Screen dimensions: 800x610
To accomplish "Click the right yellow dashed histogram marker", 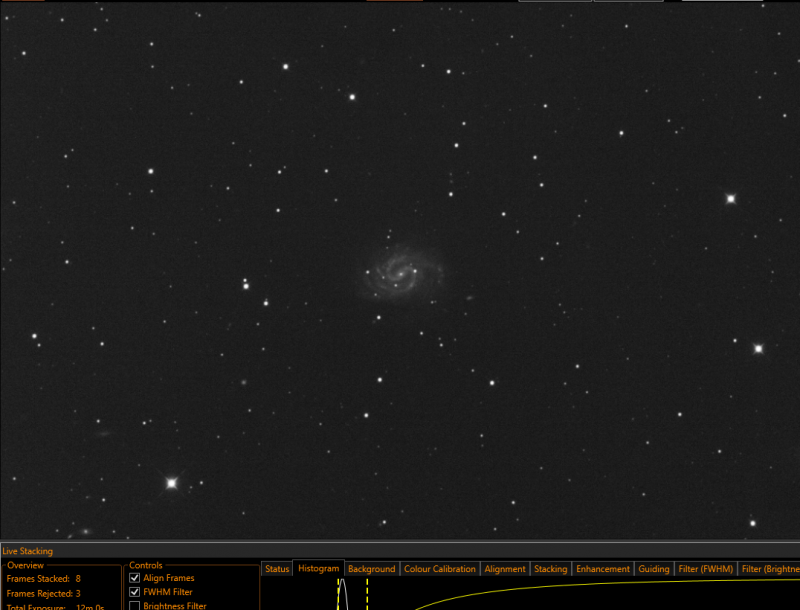I will pos(367,594).
